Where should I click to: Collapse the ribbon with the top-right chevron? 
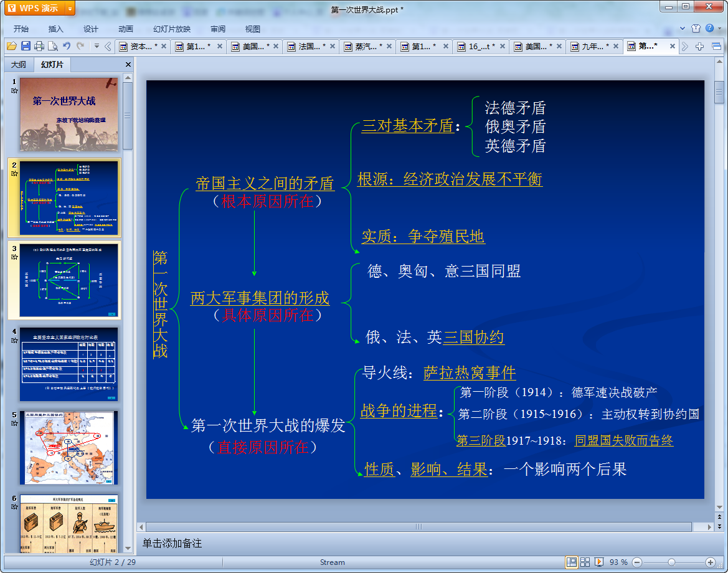(x=682, y=28)
